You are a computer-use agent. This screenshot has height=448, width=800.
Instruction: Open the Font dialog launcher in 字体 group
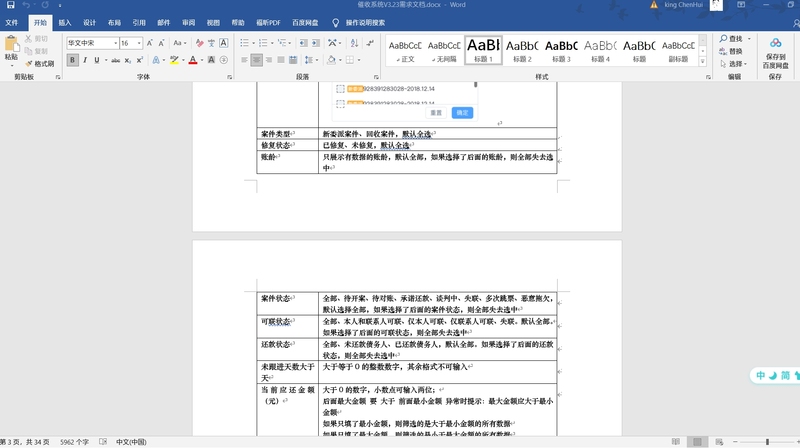230,77
